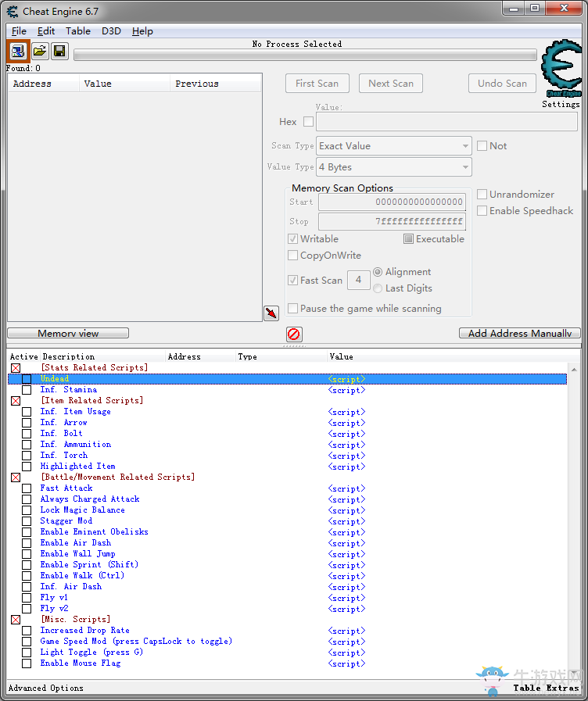Check Pause the game while scanning
The image size is (588, 701).
click(x=293, y=309)
